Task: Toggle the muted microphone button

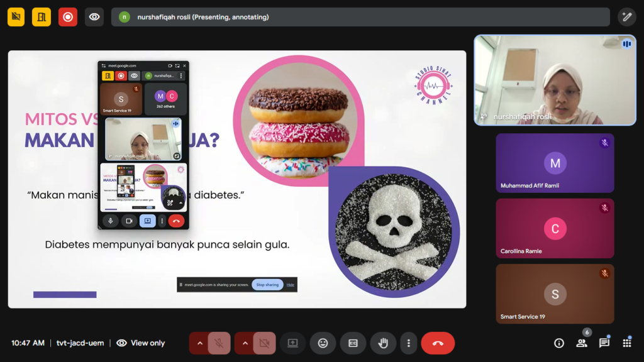Action: [219, 343]
